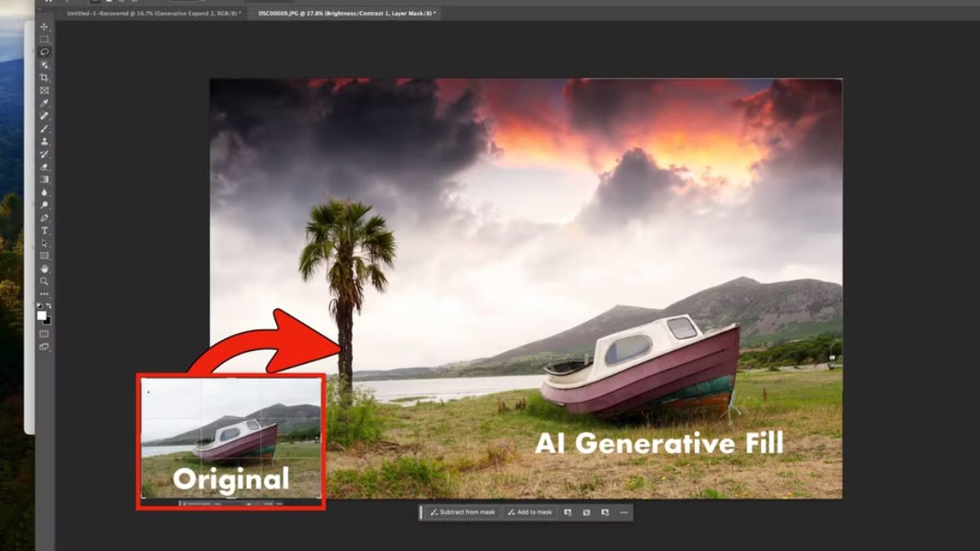Select the Spot Healing Brush tool
Viewport: 980px width, 551px height.
[x=44, y=116]
